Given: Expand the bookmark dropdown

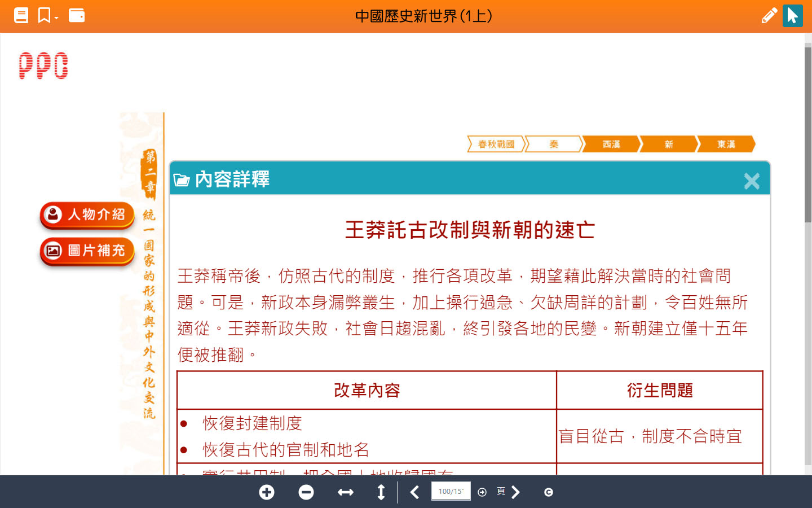Looking at the screenshot, I should (x=48, y=16).
